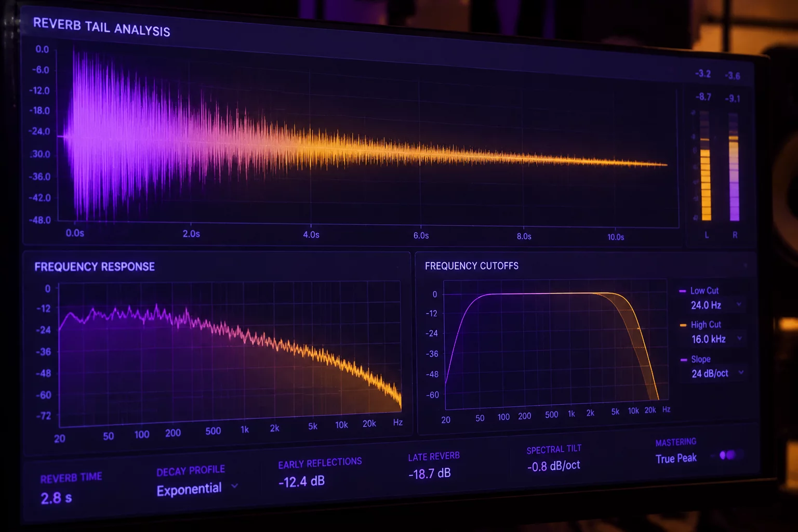Image resolution: width=798 pixels, height=532 pixels.
Task: Click the left channel L level meter
Action: (706, 166)
